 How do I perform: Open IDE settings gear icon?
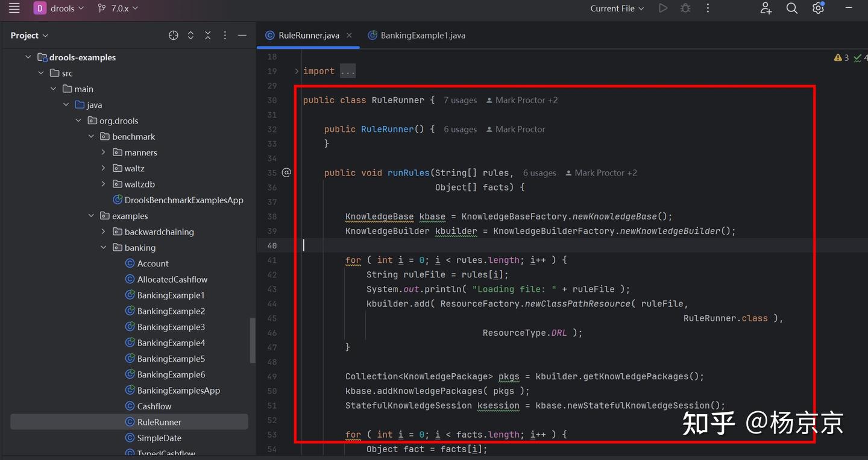coord(818,8)
